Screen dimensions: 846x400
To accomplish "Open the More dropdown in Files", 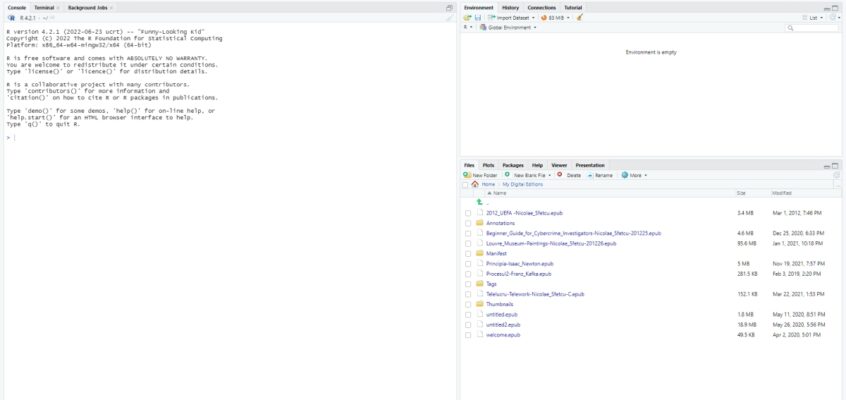I will click(x=634, y=175).
